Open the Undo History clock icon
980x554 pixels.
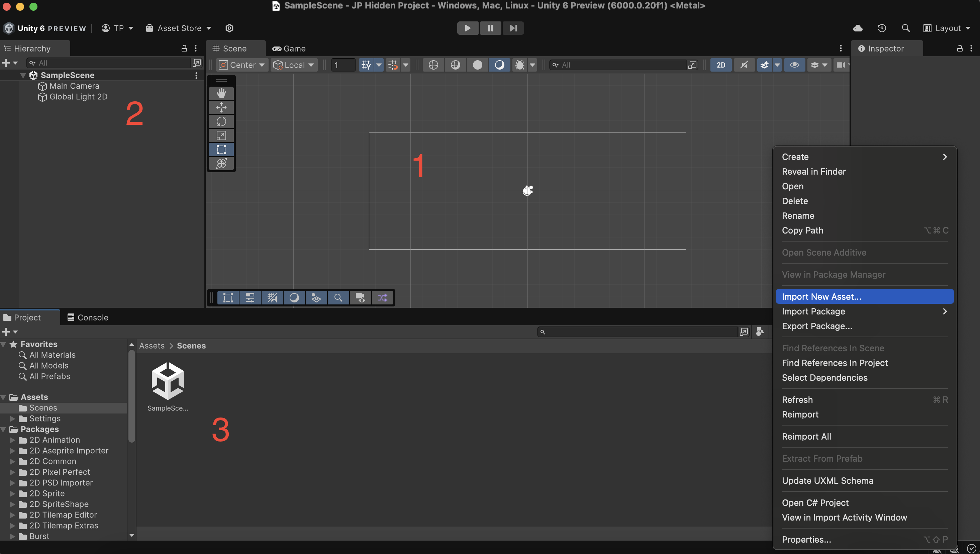click(x=881, y=28)
